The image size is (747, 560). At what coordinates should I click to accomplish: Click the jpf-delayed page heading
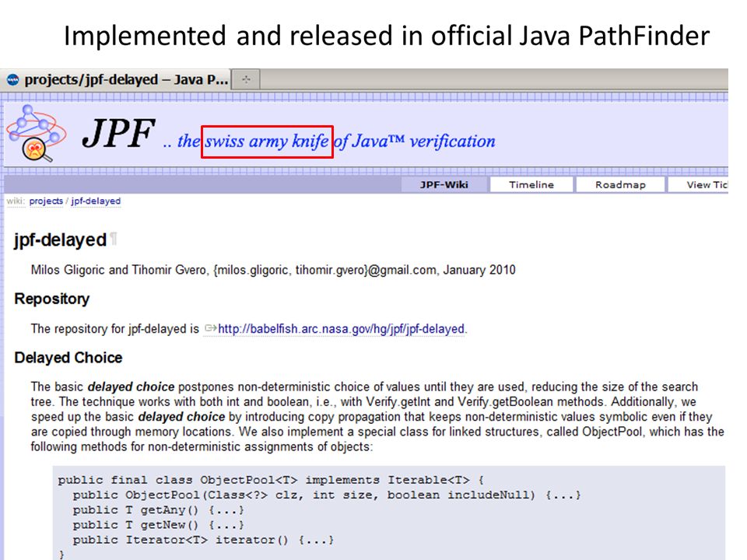[x=60, y=240]
